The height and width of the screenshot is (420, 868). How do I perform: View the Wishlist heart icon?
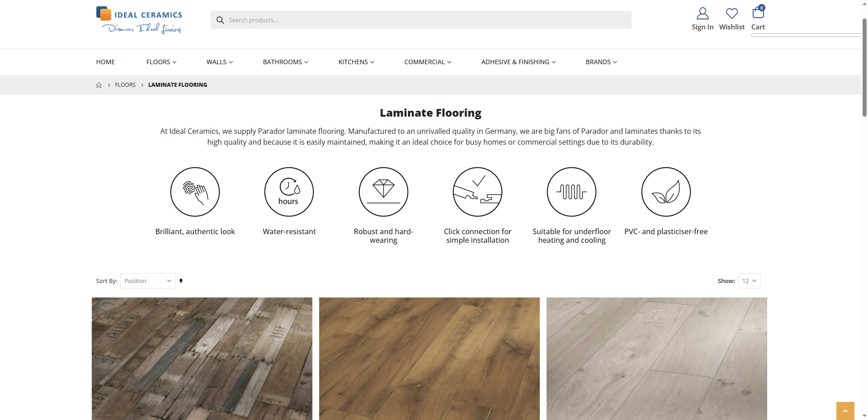pos(731,14)
